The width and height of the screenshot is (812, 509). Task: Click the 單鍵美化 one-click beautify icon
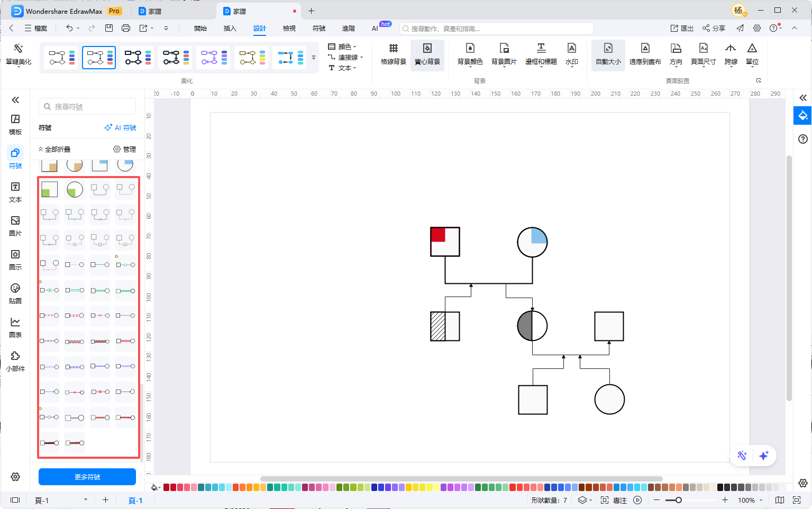click(x=19, y=54)
